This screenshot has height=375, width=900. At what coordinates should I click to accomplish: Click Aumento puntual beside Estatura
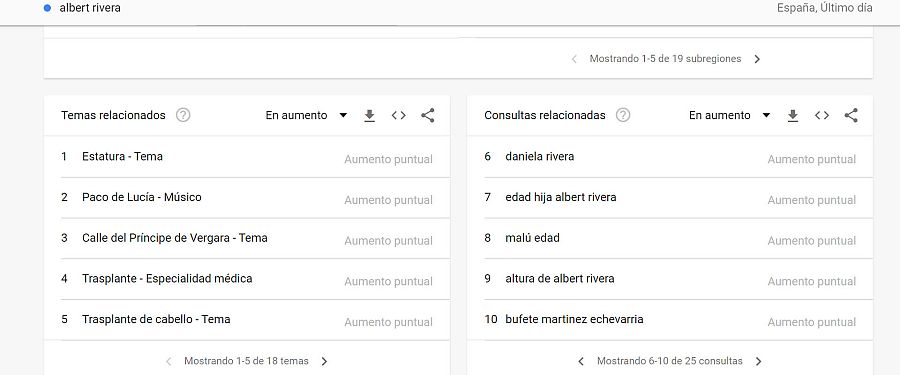point(389,160)
